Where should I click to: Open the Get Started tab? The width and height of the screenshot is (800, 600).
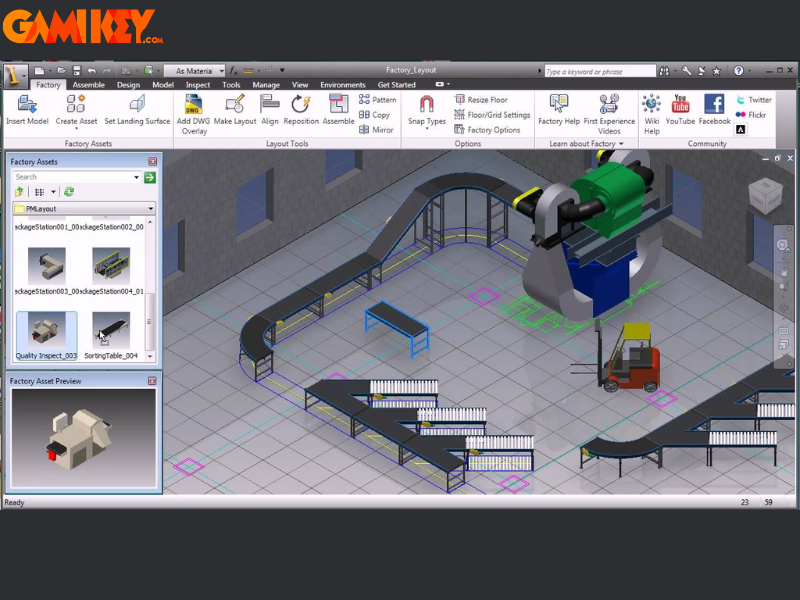[397, 85]
